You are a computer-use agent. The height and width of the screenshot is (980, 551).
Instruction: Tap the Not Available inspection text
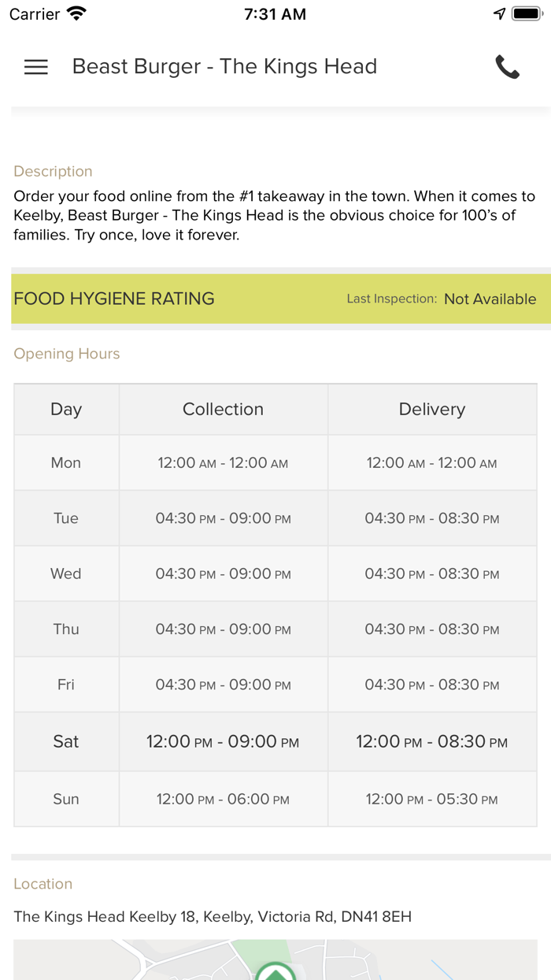click(490, 299)
